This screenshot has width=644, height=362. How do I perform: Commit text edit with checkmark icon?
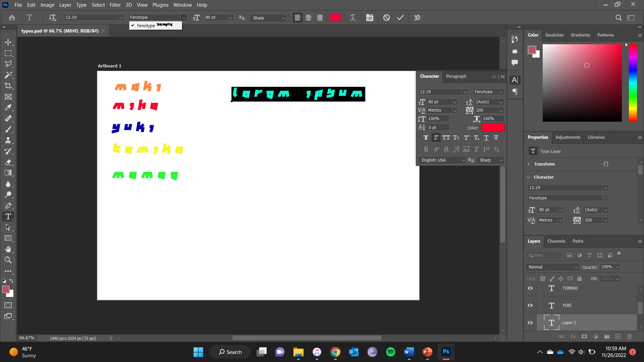point(400,18)
